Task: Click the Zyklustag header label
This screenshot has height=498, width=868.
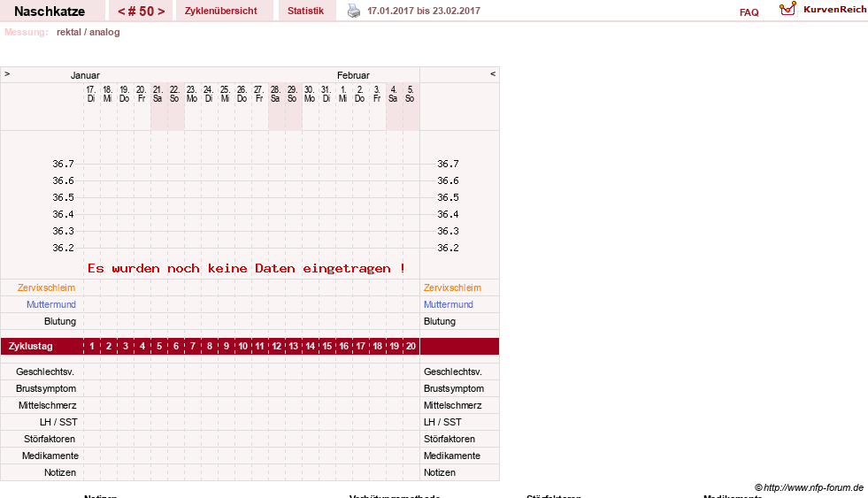Action: click(31, 347)
